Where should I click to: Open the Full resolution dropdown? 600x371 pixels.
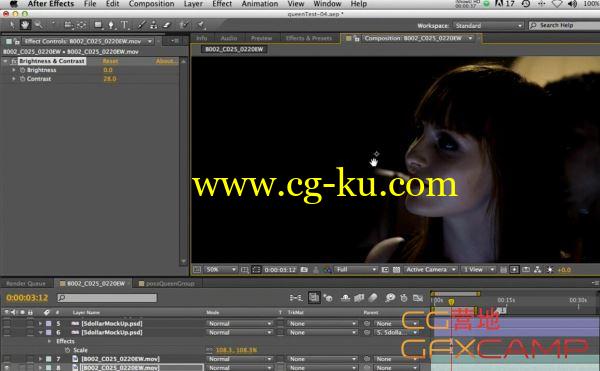pos(356,270)
